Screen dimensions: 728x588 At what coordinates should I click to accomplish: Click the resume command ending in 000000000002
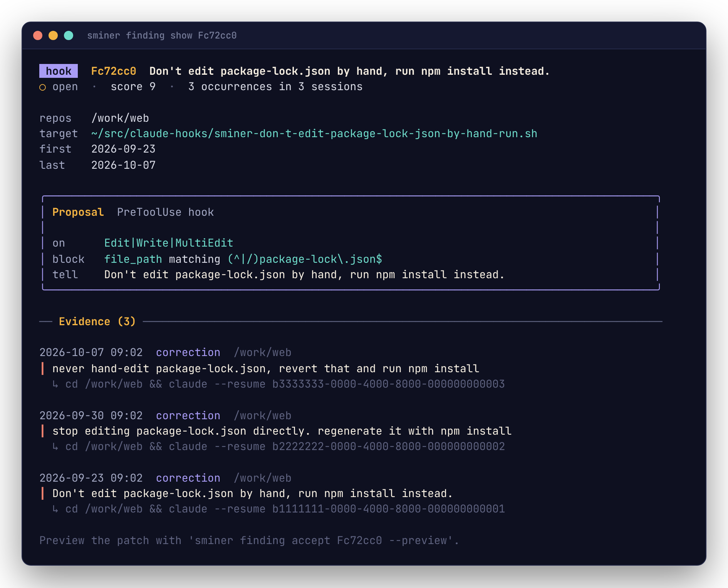click(x=285, y=447)
